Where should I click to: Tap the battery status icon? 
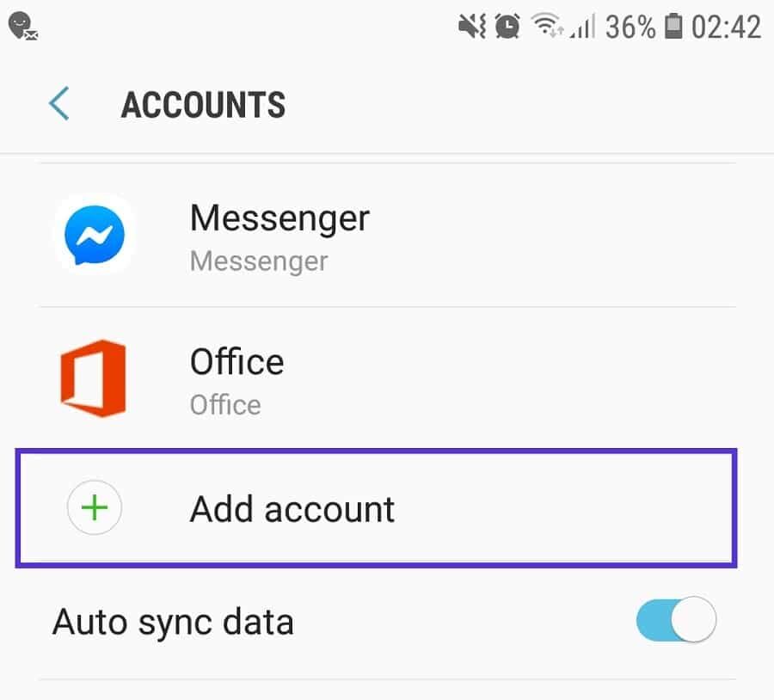(x=673, y=26)
